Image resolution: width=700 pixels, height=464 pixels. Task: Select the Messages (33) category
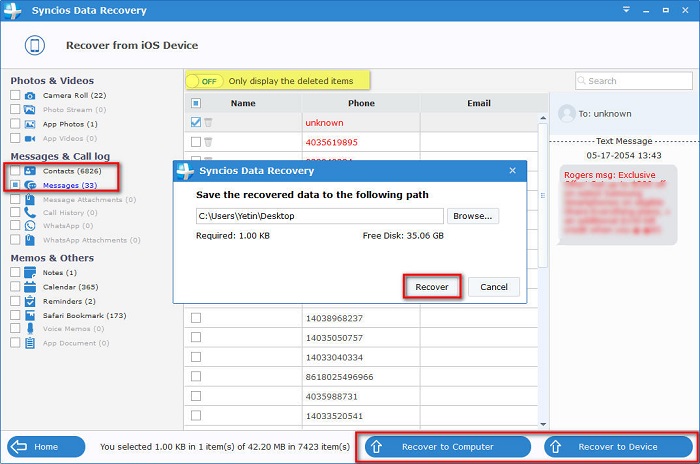point(70,185)
